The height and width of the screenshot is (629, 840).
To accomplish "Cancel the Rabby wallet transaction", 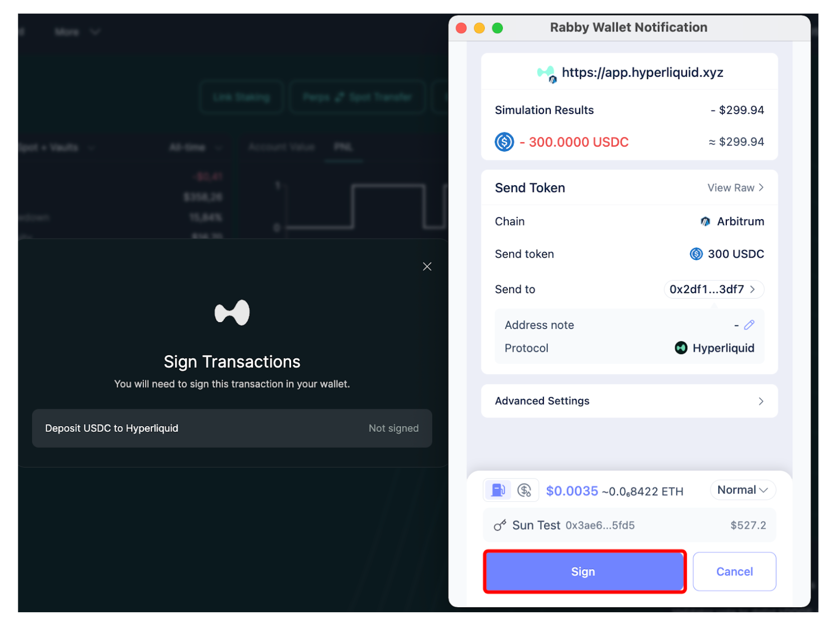I will coord(733,571).
